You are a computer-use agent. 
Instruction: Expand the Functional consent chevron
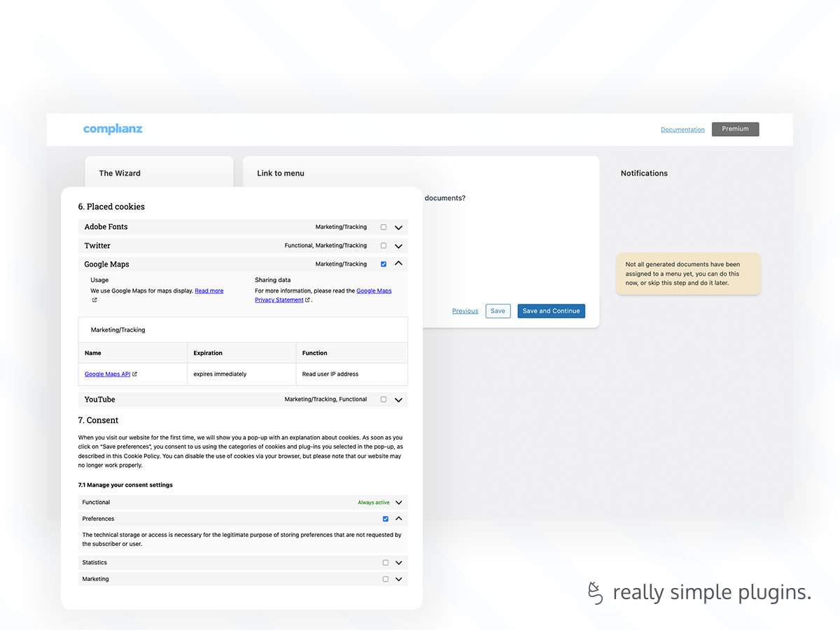pyautogui.click(x=398, y=503)
